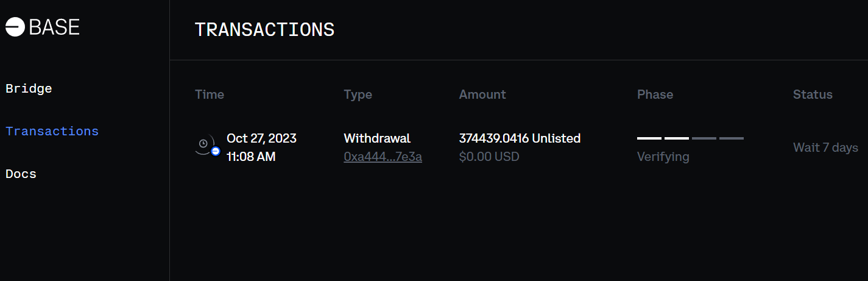
Task: Click the Phase column header
Action: (655, 94)
